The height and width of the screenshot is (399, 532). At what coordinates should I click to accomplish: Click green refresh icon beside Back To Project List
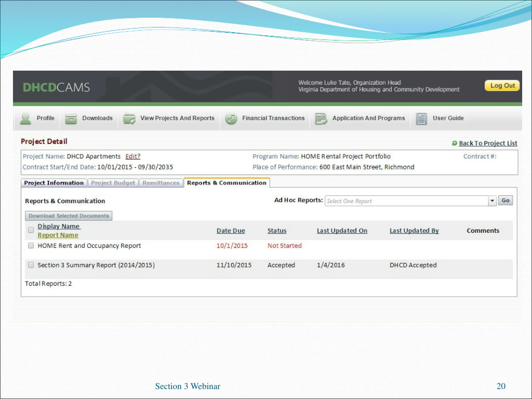pyautogui.click(x=454, y=143)
